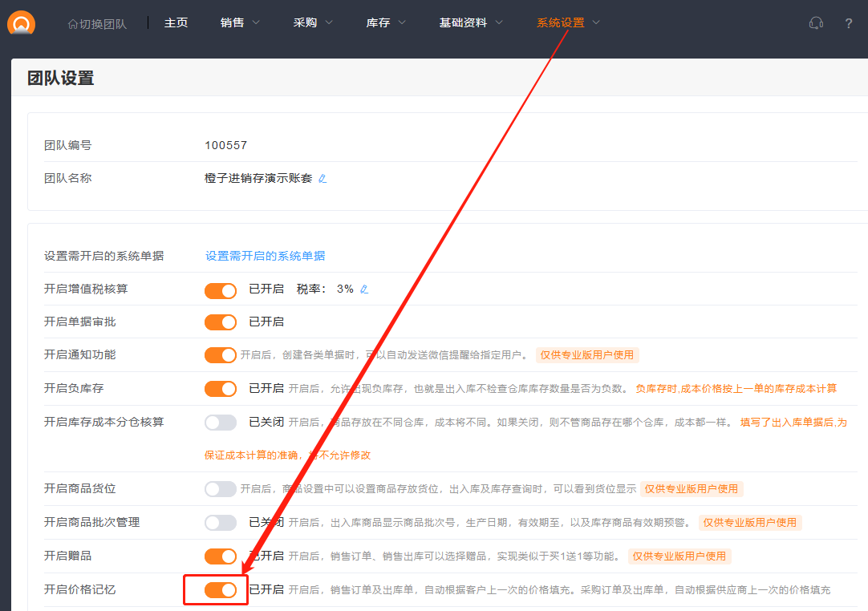Expand the 销售 dropdown menu

(x=240, y=23)
